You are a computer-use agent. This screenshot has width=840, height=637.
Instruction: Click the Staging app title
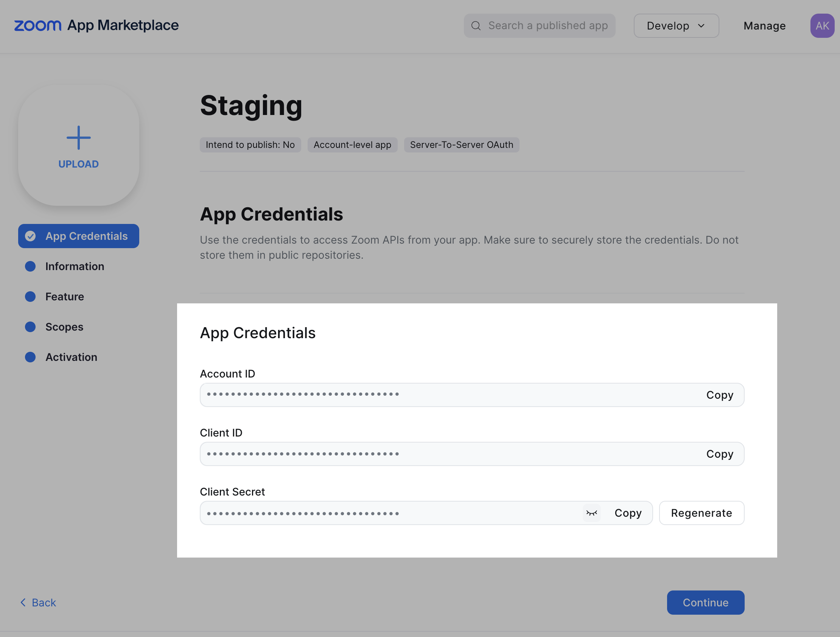pos(251,106)
